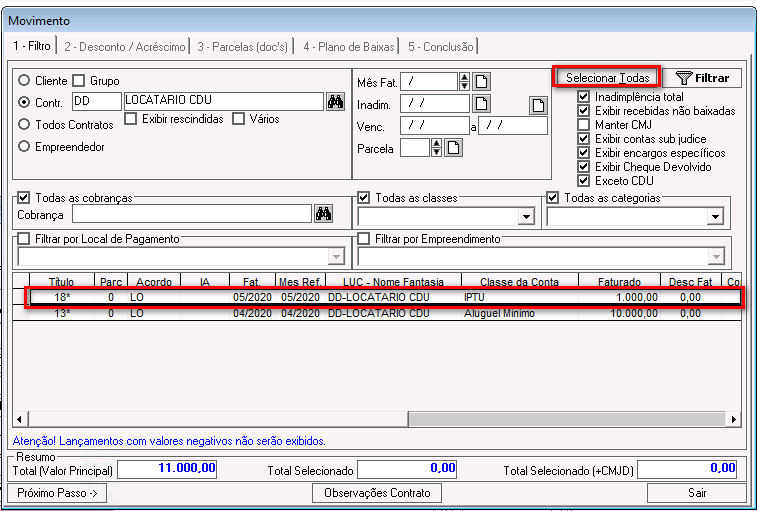Viewport: 757px width, 511px height.
Task: Click LUC - Nome Fantasia column header
Action: pos(393,282)
